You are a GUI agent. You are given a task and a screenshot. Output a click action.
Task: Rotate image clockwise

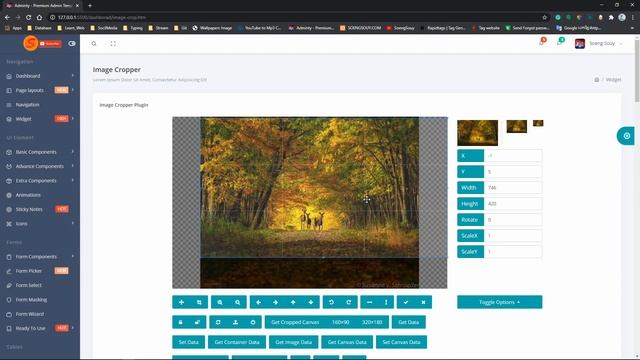point(349,302)
